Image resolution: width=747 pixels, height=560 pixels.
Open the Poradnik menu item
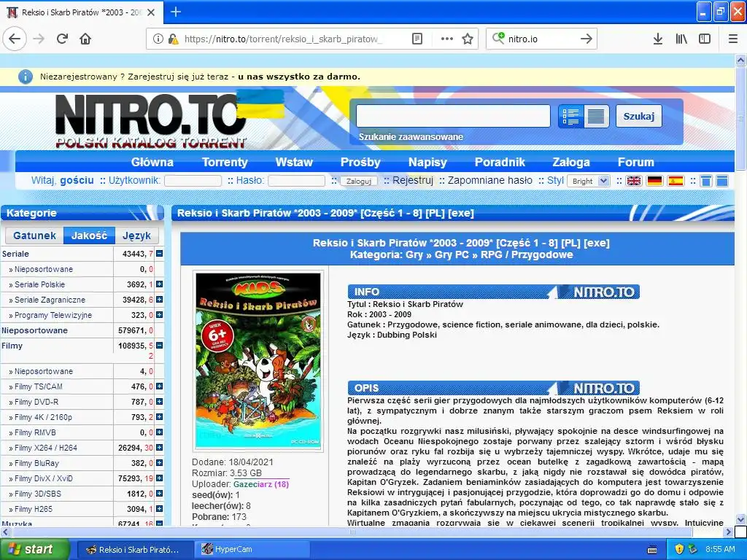coord(500,162)
